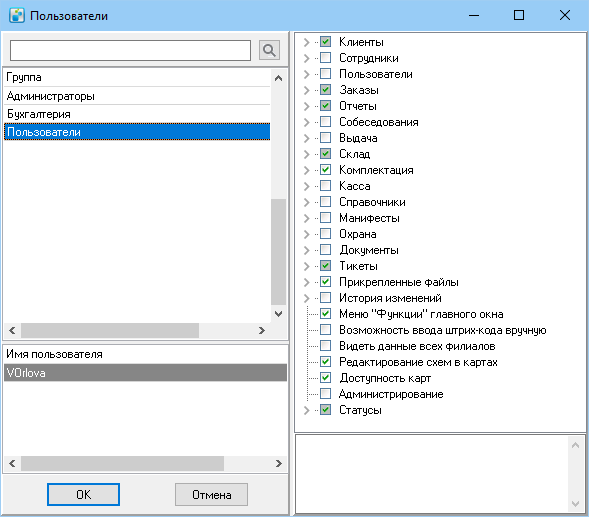
Task: Enable the Сотрудники checkbox
Action: [x=326, y=58]
